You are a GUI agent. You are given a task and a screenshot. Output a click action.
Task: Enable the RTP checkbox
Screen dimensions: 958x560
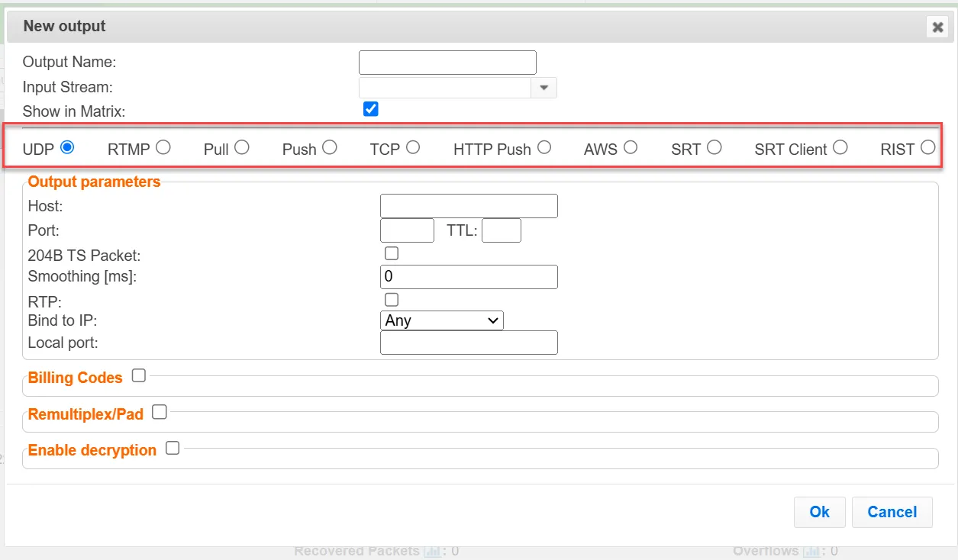392,299
